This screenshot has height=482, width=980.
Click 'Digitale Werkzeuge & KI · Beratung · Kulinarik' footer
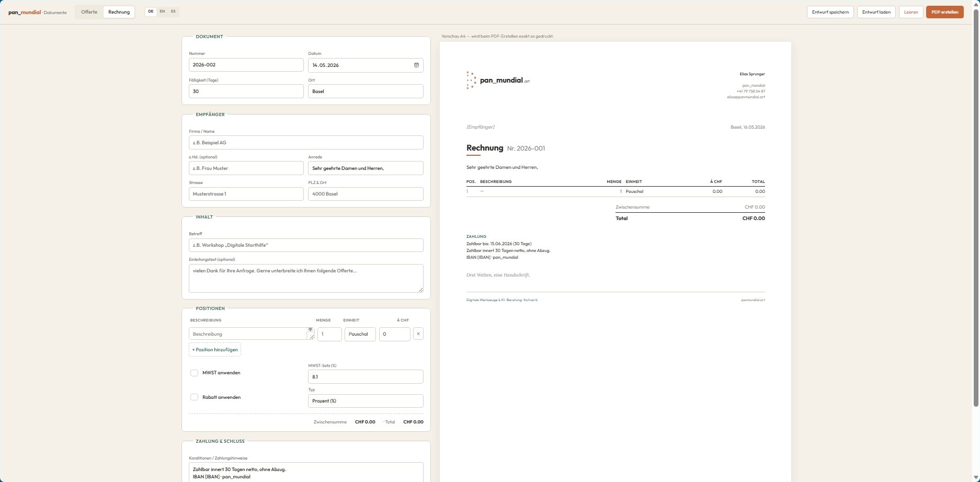[x=502, y=300]
